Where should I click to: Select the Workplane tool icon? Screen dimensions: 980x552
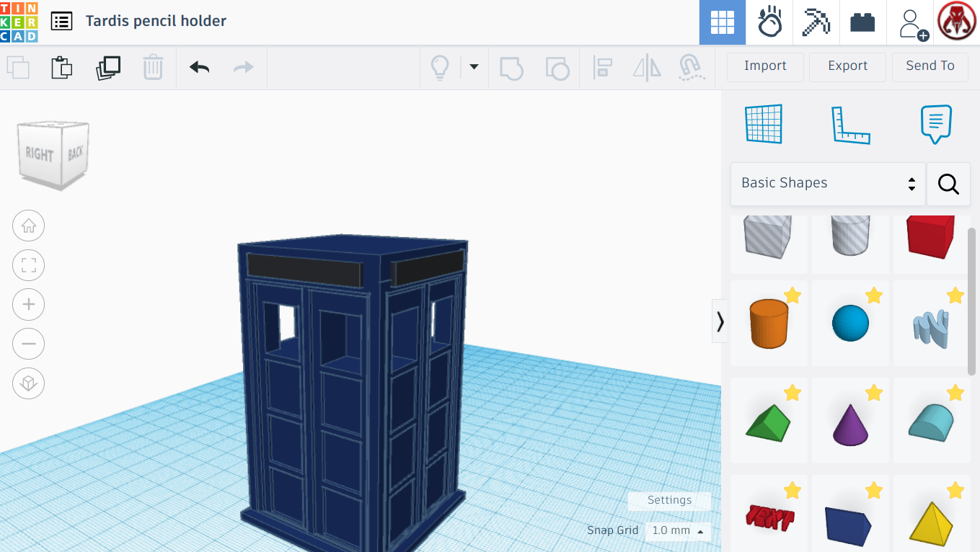(764, 124)
